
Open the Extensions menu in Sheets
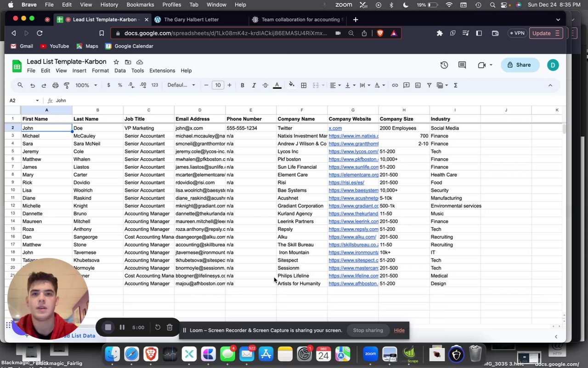pos(162,71)
